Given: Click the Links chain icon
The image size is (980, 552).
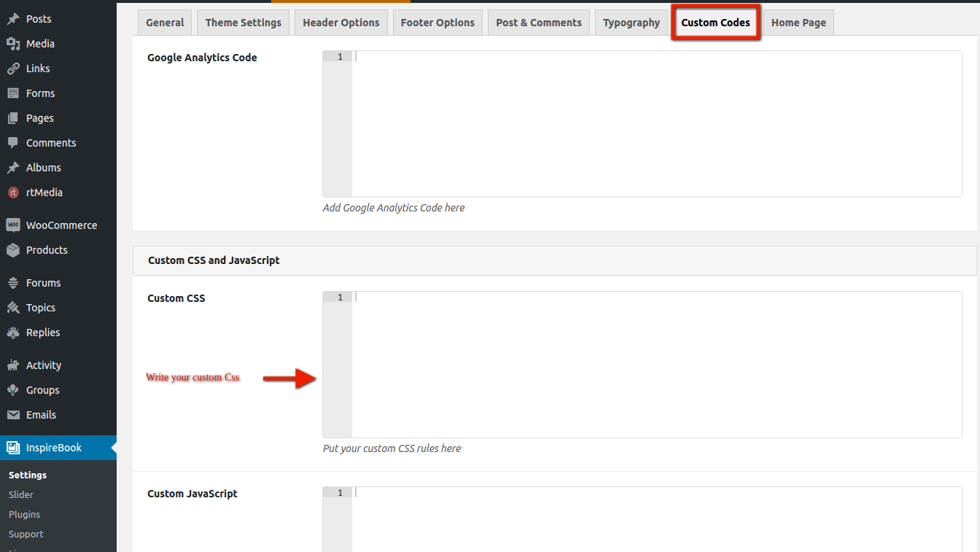Looking at the screenshot, I should (x=13, y=69).
